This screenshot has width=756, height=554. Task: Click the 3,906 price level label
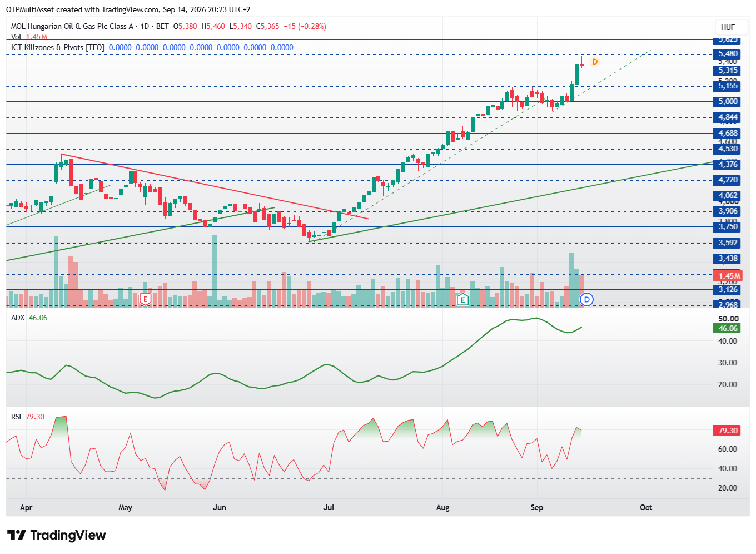pyautogui.click(x=728, y=211)
